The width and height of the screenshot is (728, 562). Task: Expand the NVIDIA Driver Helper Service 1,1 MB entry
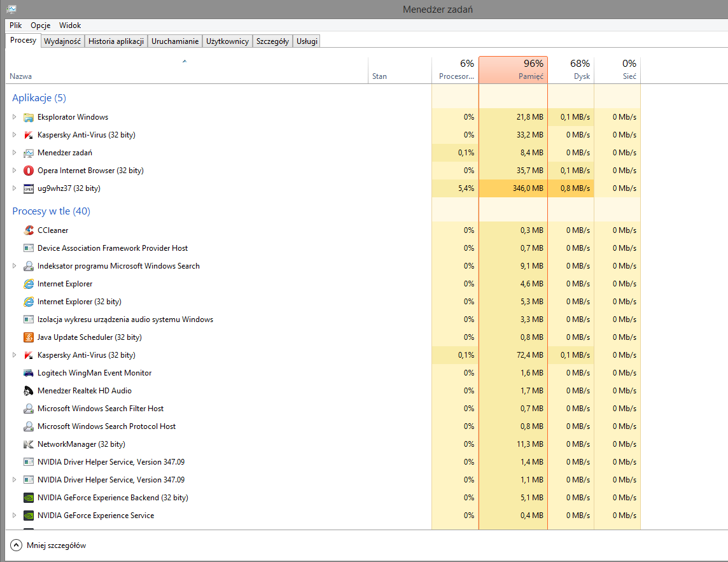15,480
